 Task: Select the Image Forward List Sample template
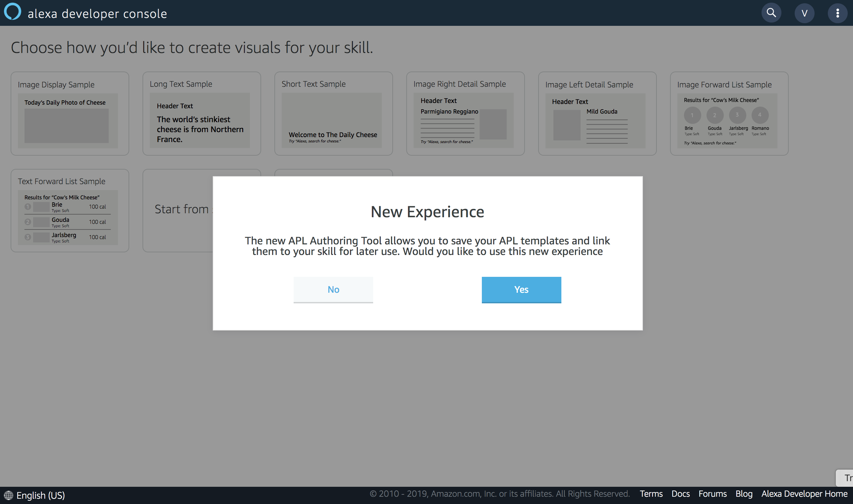point(729,114)
